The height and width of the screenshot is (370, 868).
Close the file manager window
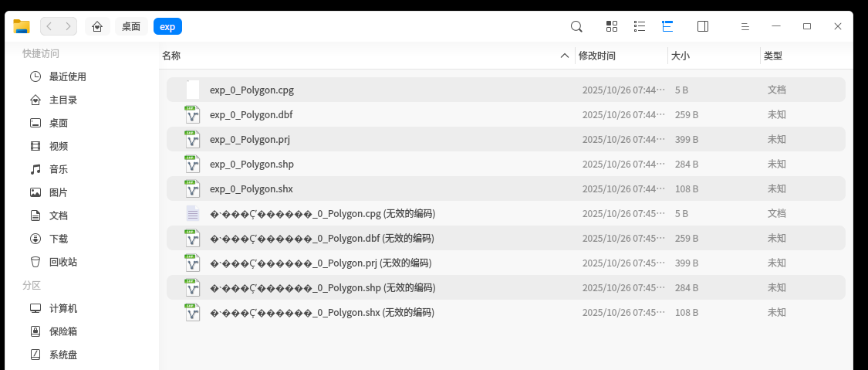(838, 26)
